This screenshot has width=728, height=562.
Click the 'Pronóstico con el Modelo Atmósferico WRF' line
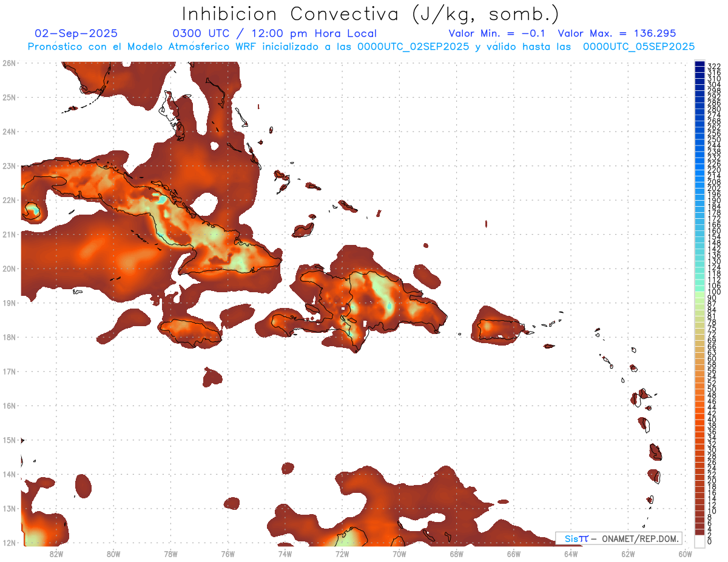[x=362, y=46]
